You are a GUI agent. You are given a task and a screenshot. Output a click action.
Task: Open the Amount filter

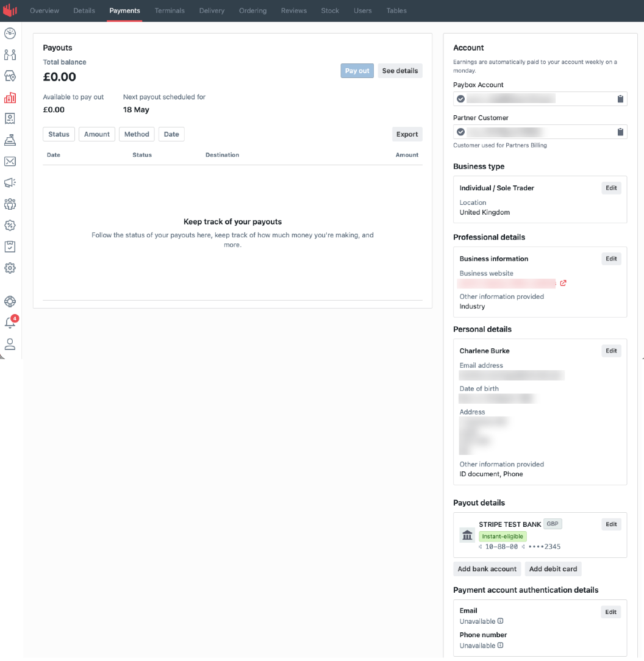click(x=96, y=134)
